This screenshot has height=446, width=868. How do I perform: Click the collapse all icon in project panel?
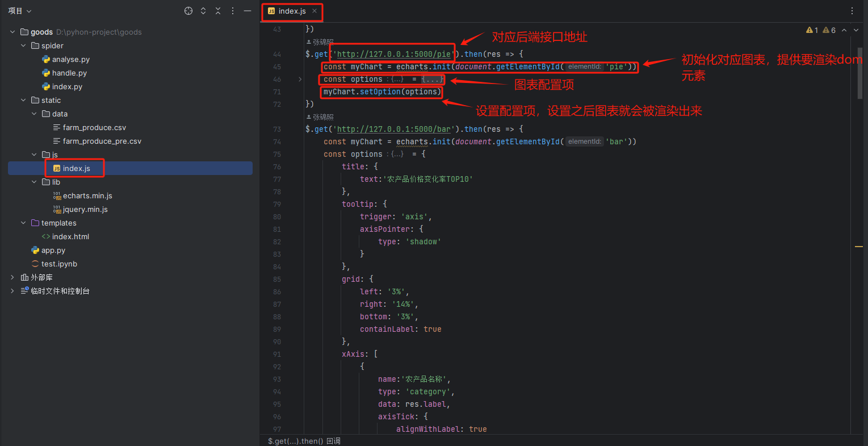pos(218,11)
